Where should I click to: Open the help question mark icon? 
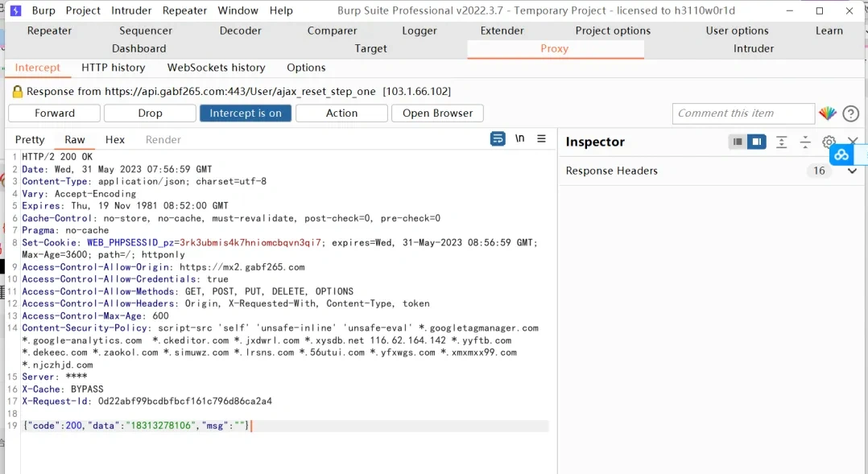point(851,113)
